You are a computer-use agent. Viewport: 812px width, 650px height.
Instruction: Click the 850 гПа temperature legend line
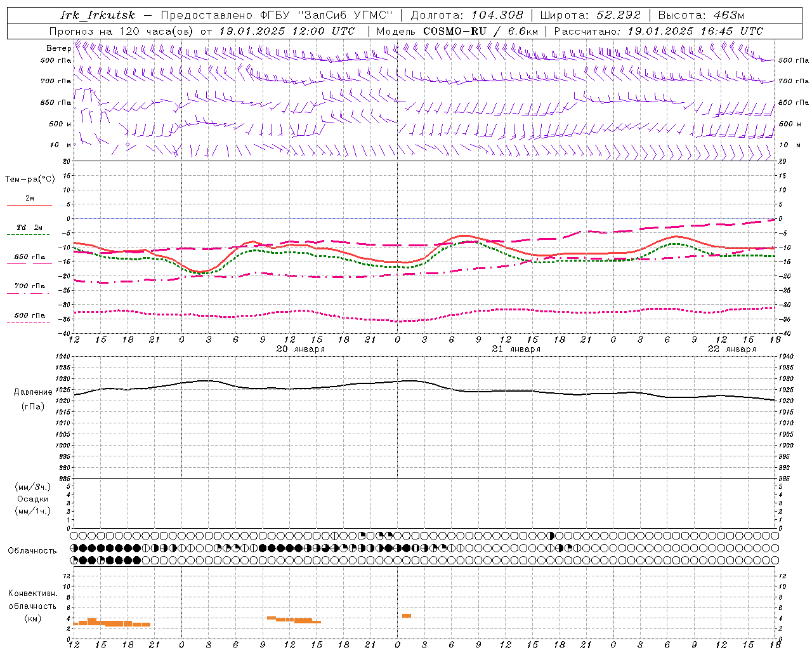coord(29,263)
